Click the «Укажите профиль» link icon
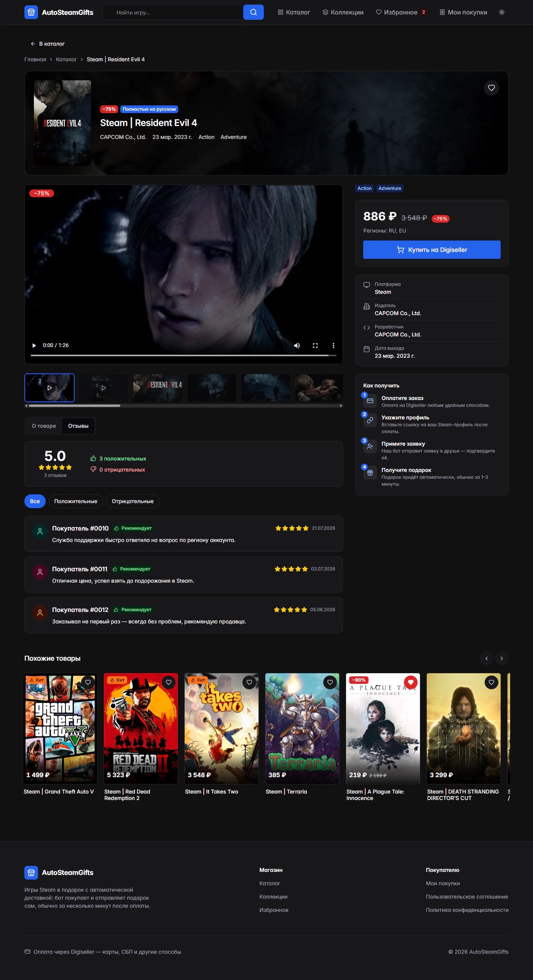533x980 pixels. coord(370,420)
